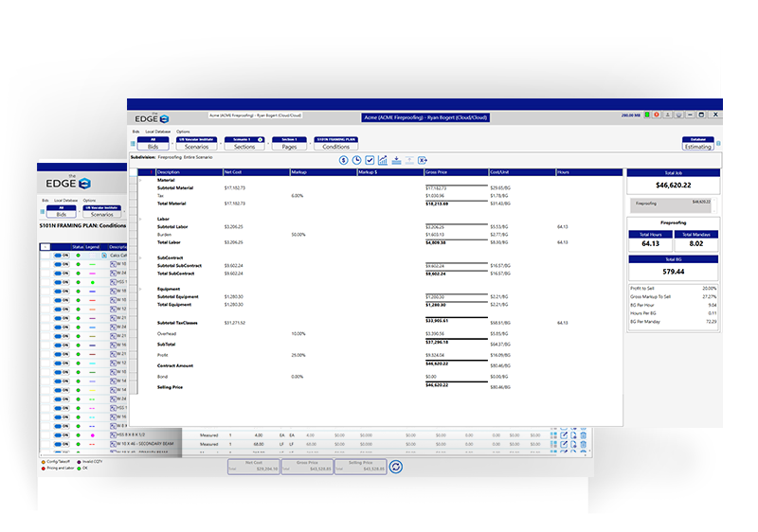The width and height of the screenshot is (758, 532).
Task: Click the magenta dot legend swatch
Action: pos(92,434)
